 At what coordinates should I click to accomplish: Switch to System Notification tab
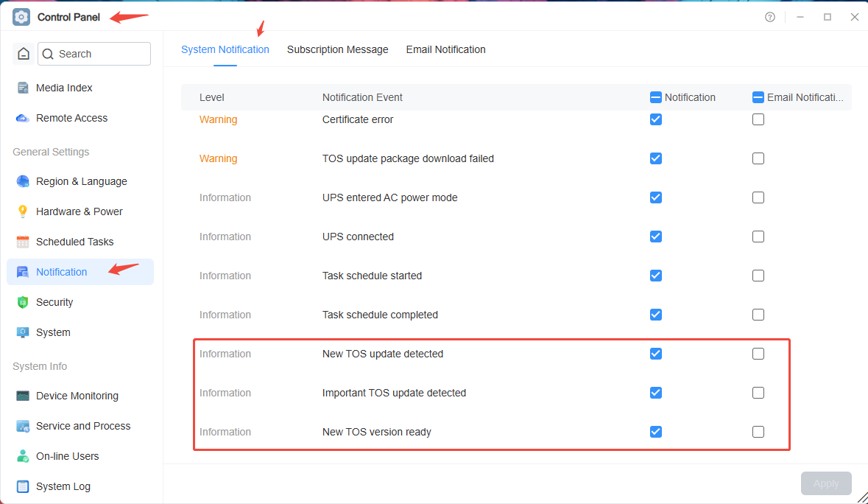coord(225,49)
